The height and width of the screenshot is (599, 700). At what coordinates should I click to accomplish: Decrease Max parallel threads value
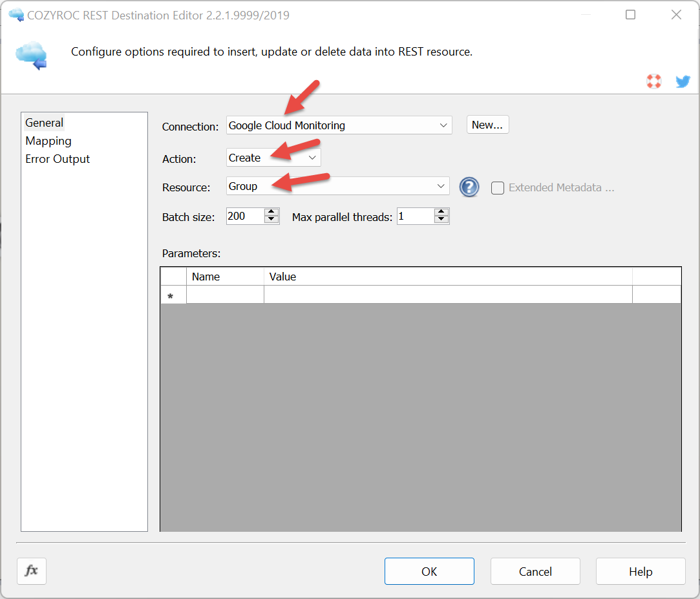(441, 220)
